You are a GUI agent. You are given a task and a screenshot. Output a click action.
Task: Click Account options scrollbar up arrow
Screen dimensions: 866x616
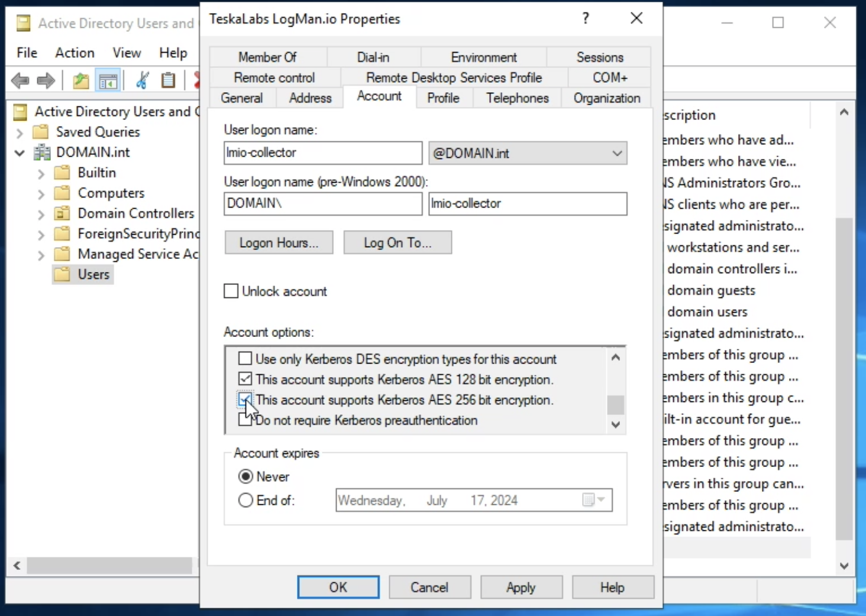pyautogui.click(x=616, y=357)
